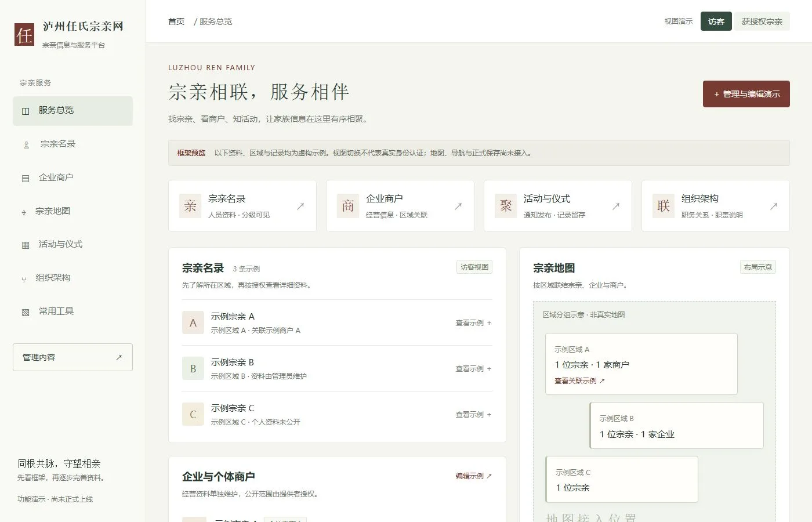This screenshot has width=812, height=522.
Task: Open 常用工具 in the sidebar
Action: (x=73, y=311)
